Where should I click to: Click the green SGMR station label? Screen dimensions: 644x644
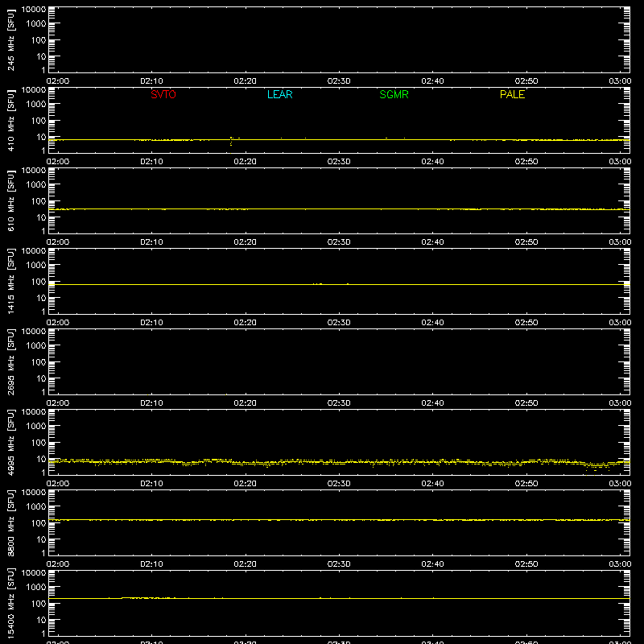[x=394, y=94]
